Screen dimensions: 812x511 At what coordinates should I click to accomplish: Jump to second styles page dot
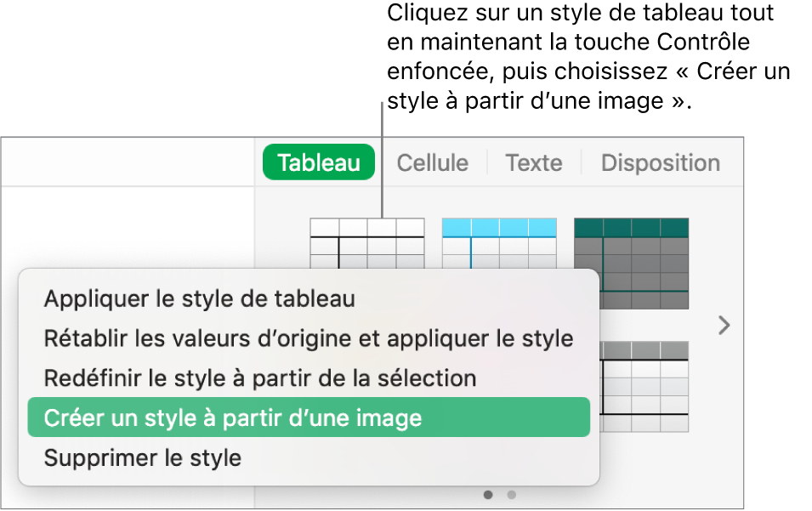511,493
